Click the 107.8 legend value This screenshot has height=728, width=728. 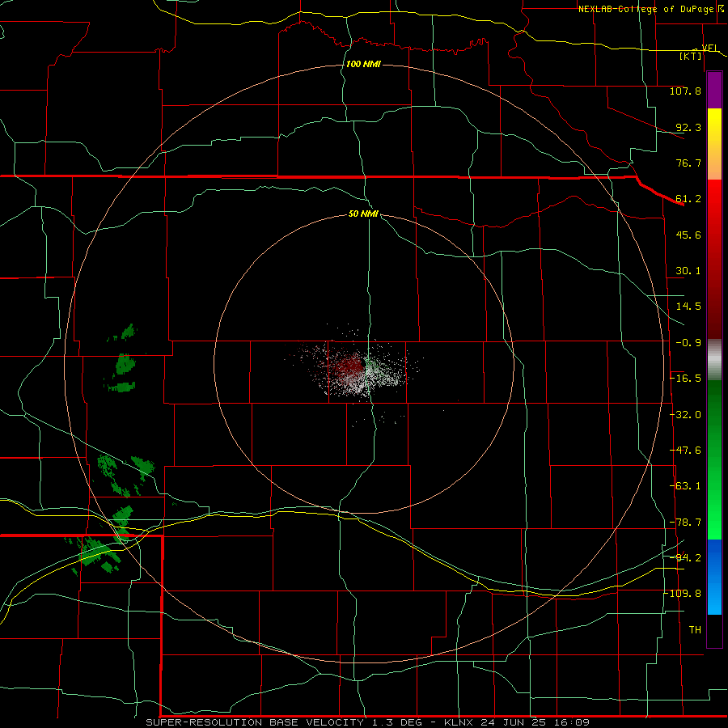[685, 91]
